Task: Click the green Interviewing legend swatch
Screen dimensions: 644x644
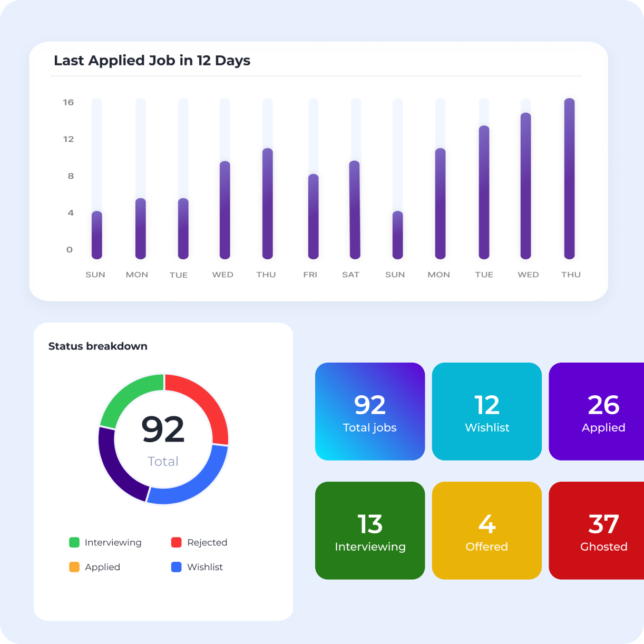Action: click(x=74, y=542)
